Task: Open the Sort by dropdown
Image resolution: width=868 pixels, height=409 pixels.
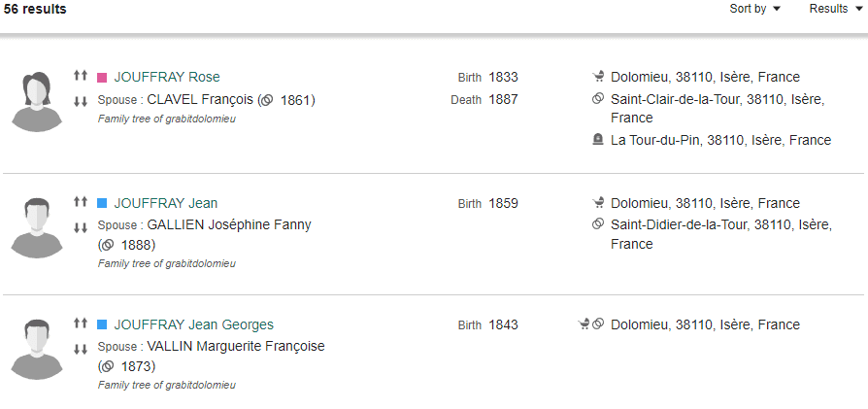Action: tap(754, 9)
